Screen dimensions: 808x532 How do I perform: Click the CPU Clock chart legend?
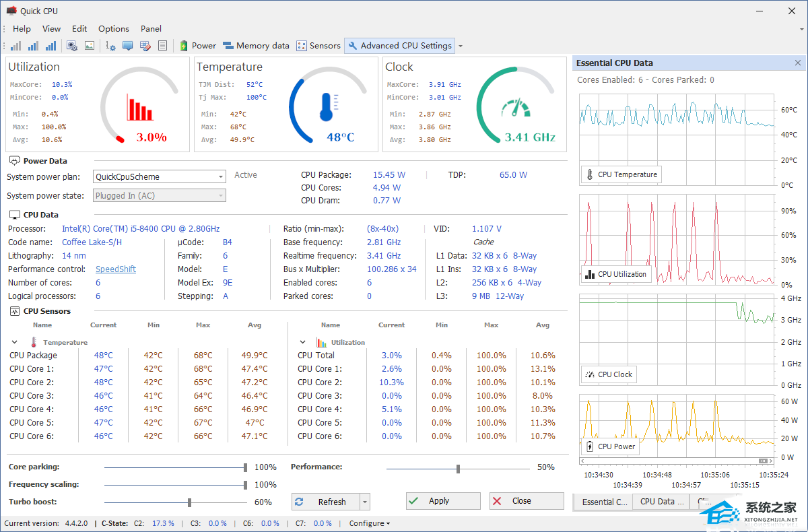pos(609,374)
